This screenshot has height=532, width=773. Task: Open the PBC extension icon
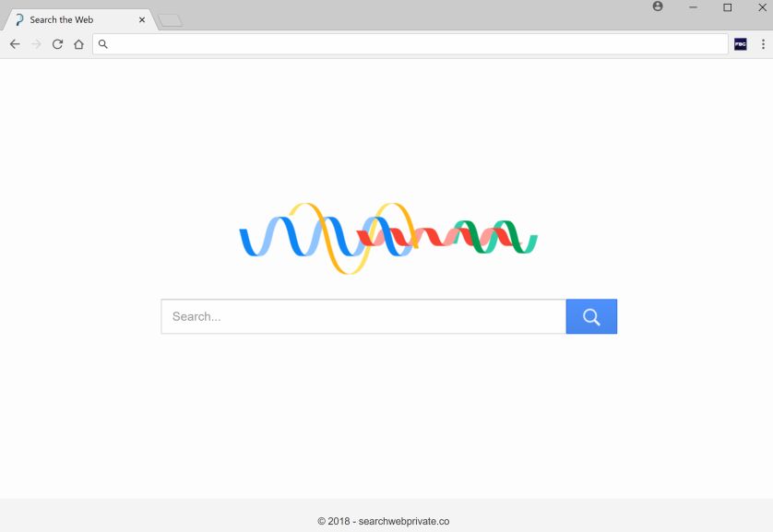(x=740, y=44)
